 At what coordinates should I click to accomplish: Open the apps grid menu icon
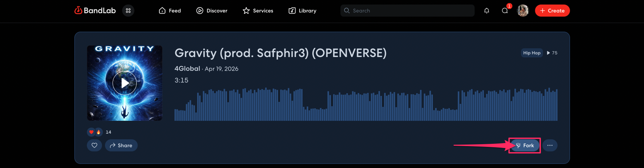(128, 11)
